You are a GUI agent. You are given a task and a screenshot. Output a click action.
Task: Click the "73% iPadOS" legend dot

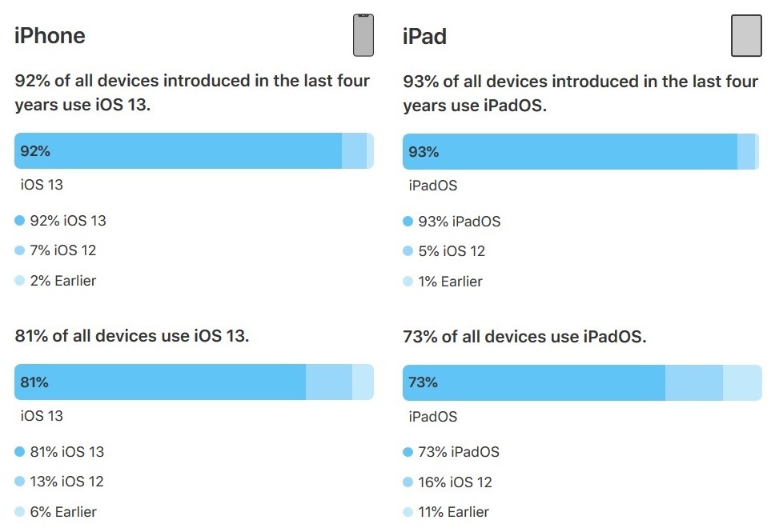pos(408,452)
